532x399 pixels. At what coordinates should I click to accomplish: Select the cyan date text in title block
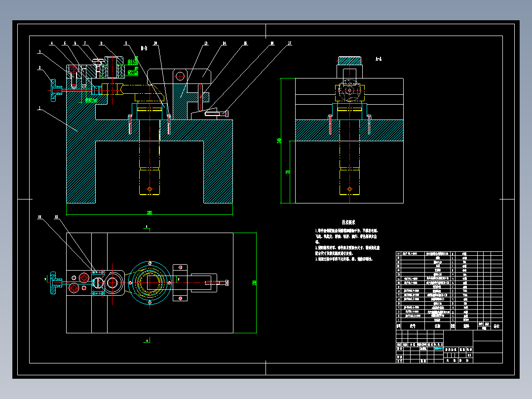(x=438, y=349)
